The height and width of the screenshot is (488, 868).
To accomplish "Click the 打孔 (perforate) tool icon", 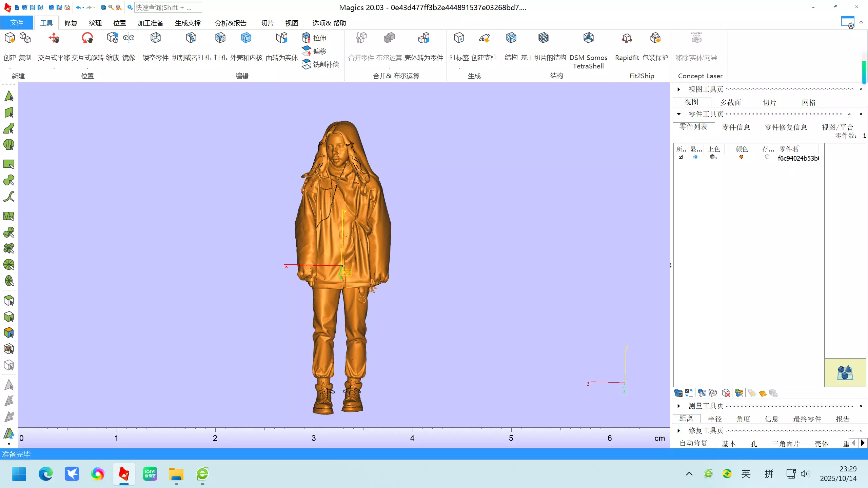I will pyautogui.click(x=220, y=38).
